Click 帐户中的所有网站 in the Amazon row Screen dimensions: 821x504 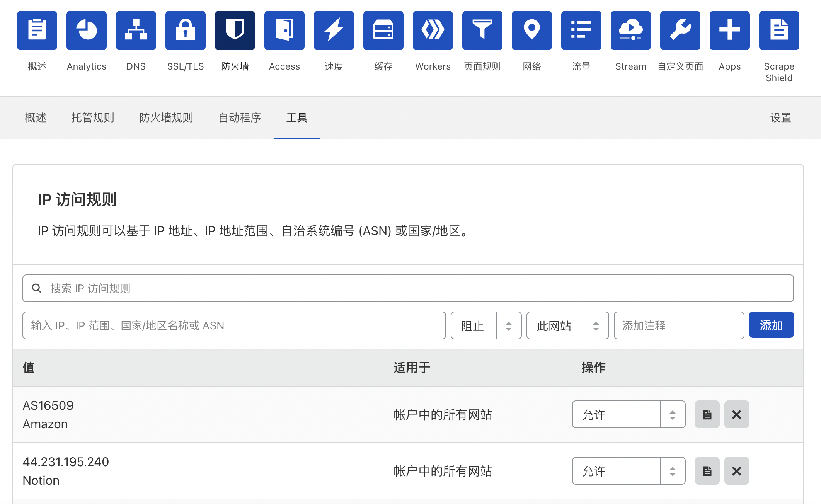coord(443,415)
